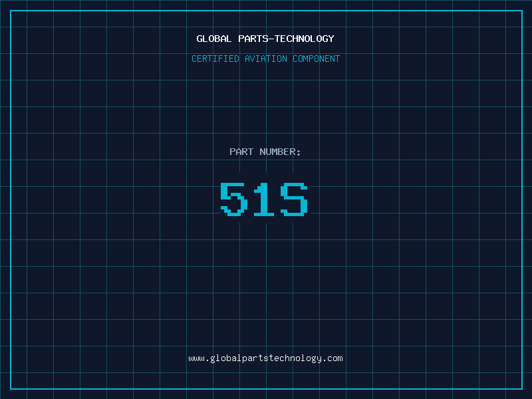This screenshot has height=399, width=532.
Task: Open the www.globalpartstechnology.com link
Action: click(265, 358)
